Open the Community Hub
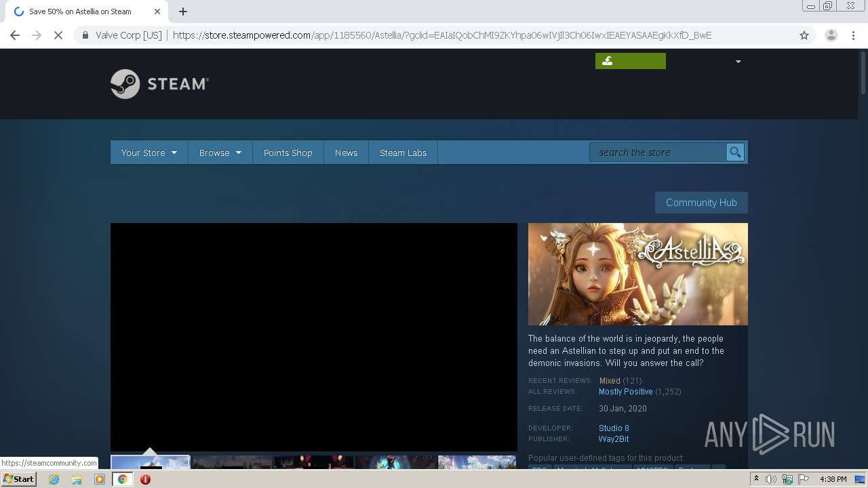The width and height of the screenshot is (868, 488). click(x=701, y=203)
